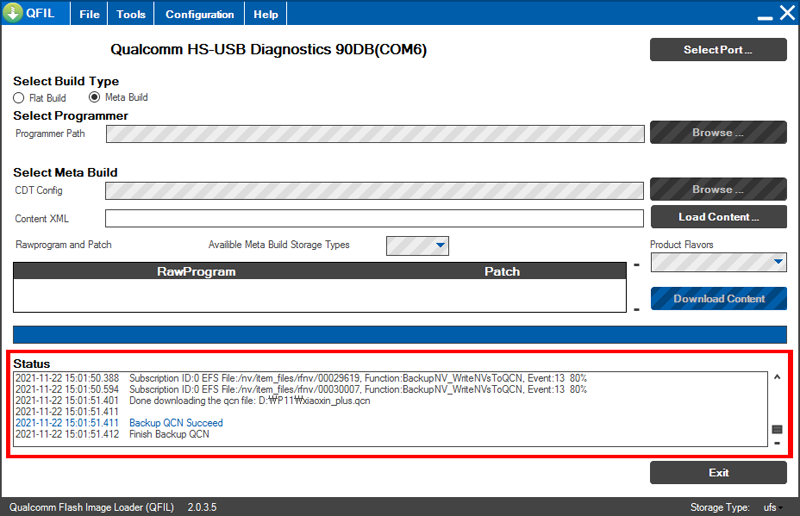
Task: Open the Tools menu
Action: 131,14
